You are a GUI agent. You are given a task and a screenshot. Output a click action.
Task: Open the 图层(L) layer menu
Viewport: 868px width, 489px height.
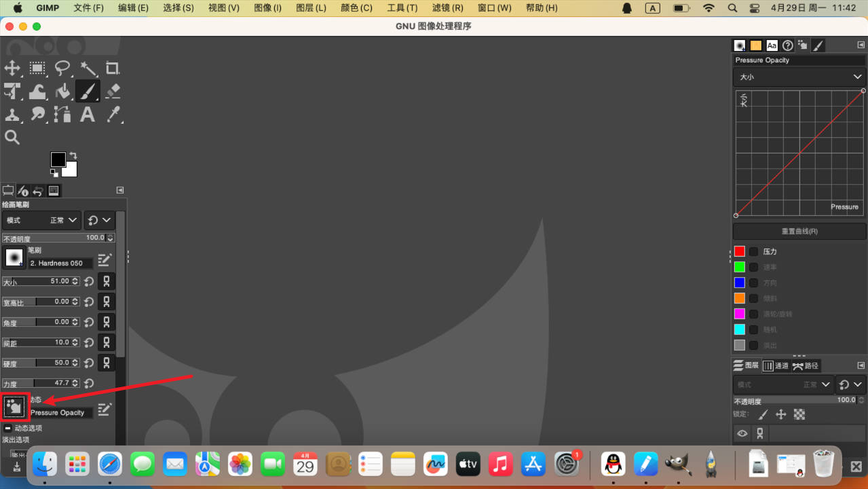[x=311, y=8]
